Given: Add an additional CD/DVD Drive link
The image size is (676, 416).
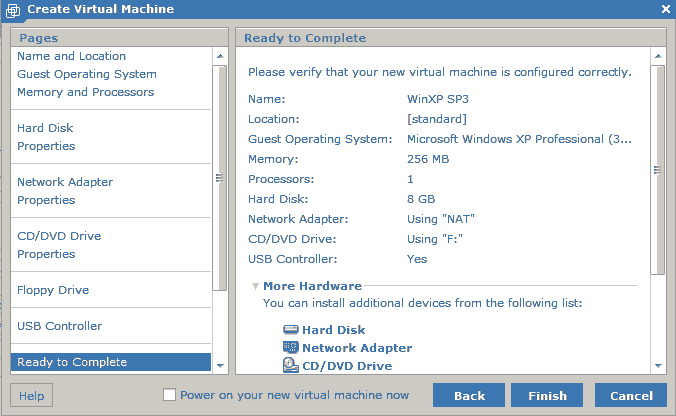Looking at the screenshot, I should point(347,366).
